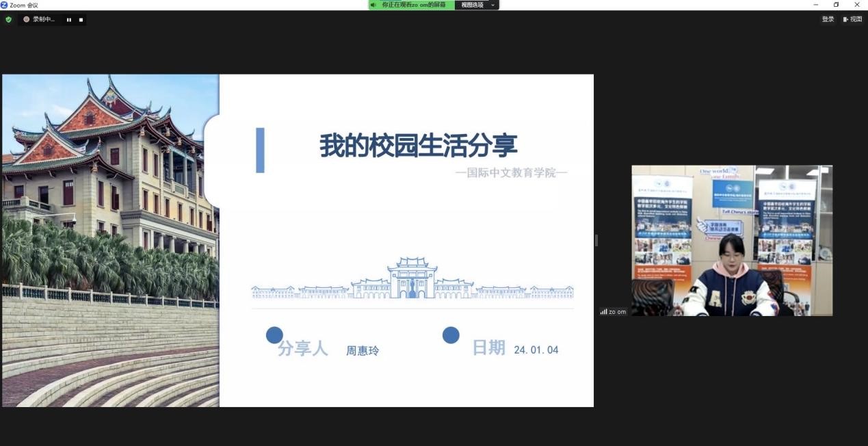Click the 录制中 recording indicator

(40, 19)
